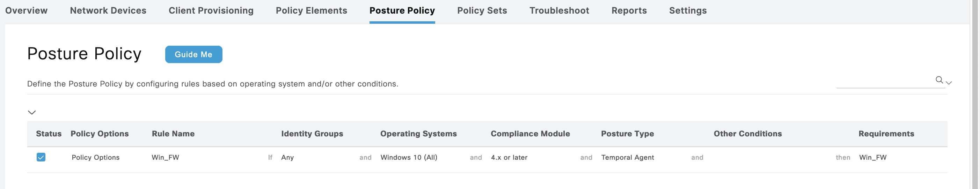
Task: Open the Settings tab
Action: [x=688, y=10]
